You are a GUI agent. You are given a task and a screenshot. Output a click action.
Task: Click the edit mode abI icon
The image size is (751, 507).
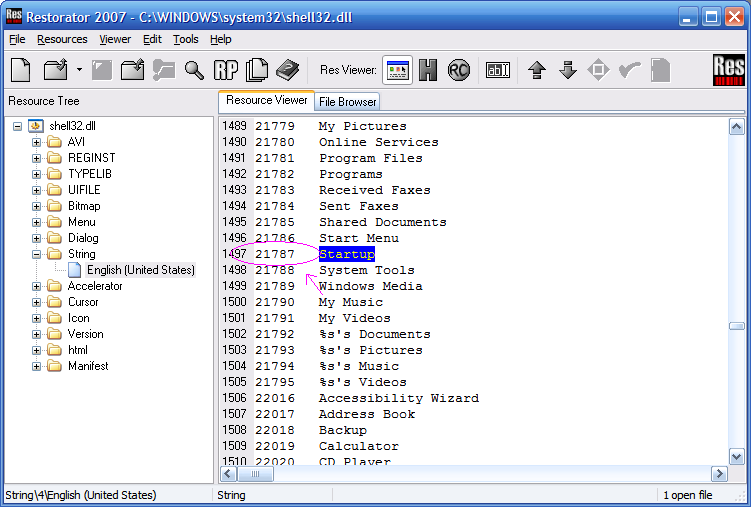coord(498,70)
